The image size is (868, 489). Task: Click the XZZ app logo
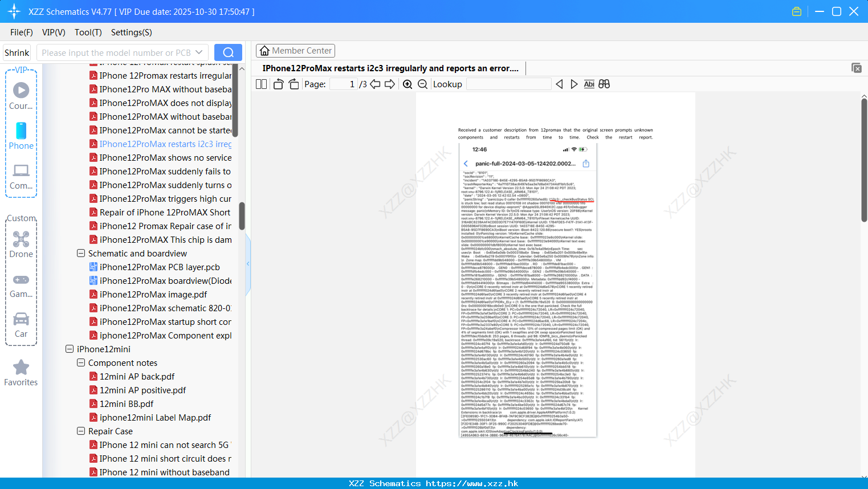[x=14, y=11]
